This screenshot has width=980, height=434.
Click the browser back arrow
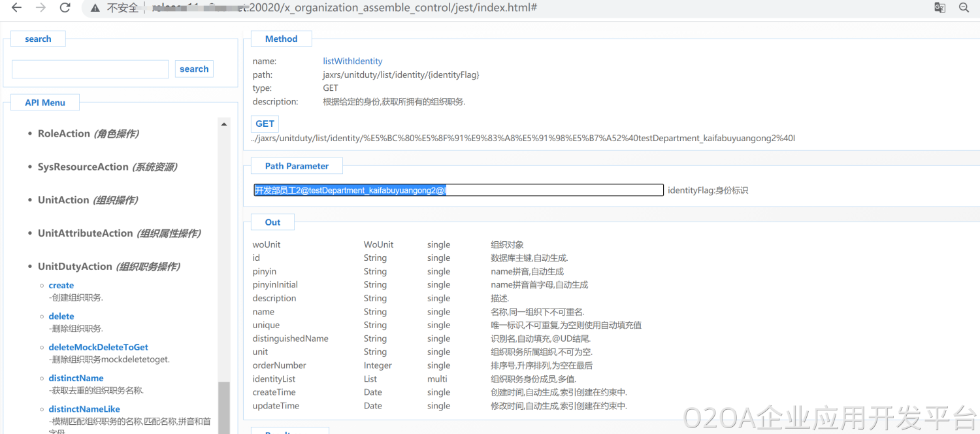pyautogui.click(x=16, y=8)
